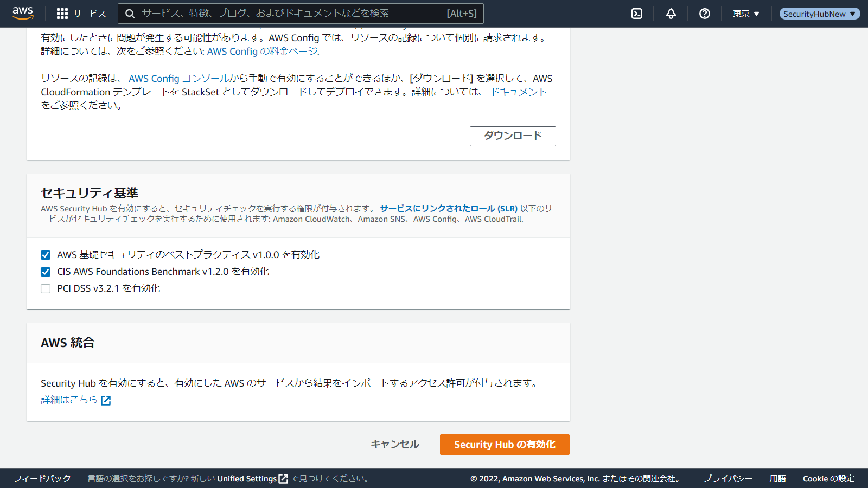Open the AWS Config の料金ページ link
Viewport: 868px width, 488px height.
pyautogui.click(x=263, y=52)
